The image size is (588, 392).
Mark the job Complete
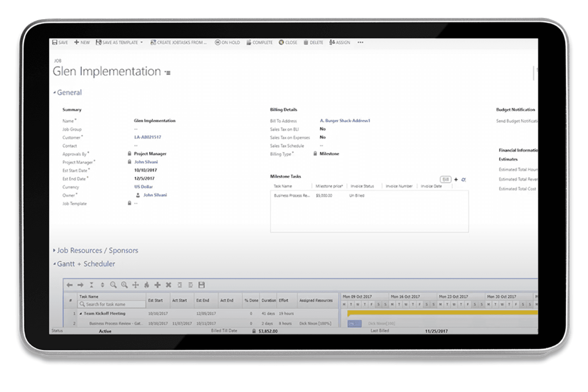coord(259,42)
